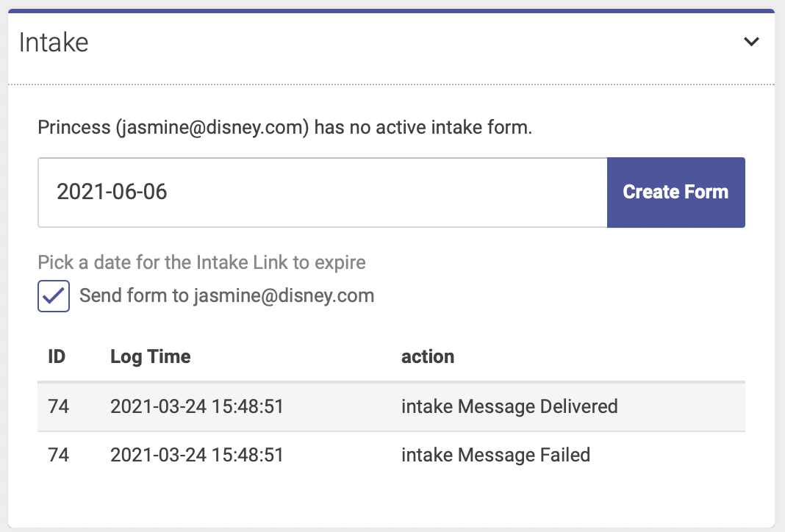785x532 pixels.
Task: Click the "Send form to jasmine@disney.com" label
Action: click(x=227, y=296)
